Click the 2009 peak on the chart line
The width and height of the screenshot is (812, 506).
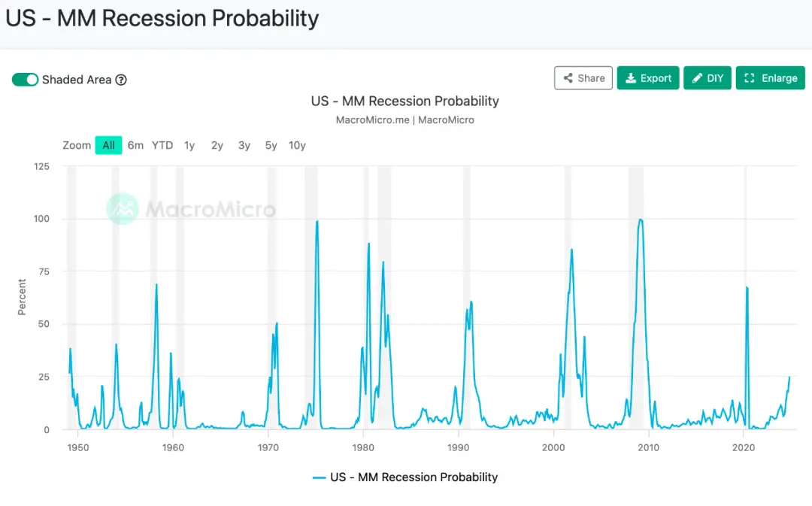[x=641, y=220]
